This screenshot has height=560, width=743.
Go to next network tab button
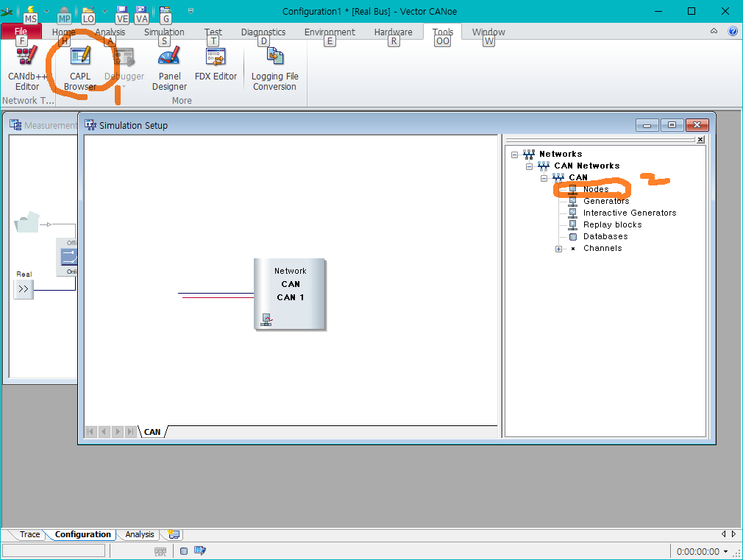point(117,432)
